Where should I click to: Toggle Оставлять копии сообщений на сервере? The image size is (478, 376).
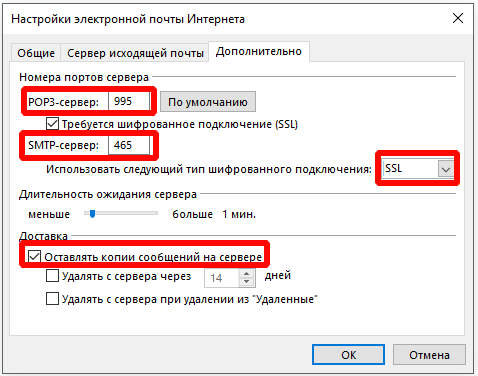click(34, 257)
